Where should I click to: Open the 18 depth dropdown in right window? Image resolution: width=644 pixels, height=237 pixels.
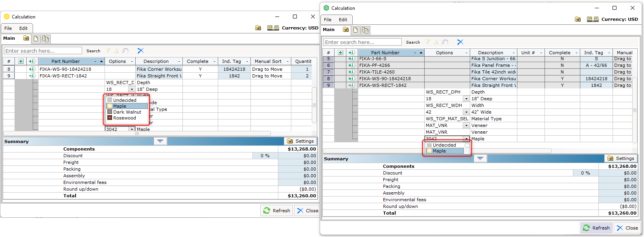(x=466, y=99)
